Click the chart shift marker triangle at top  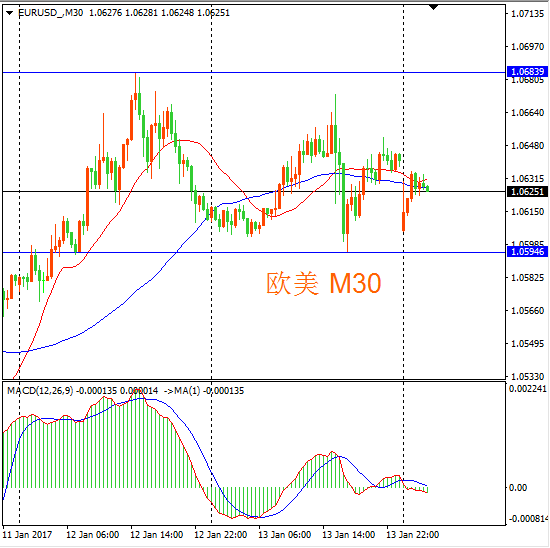point(434,7)
